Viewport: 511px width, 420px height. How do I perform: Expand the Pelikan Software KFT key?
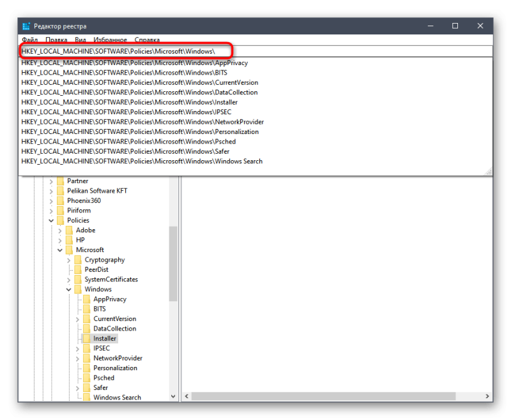(51, 191)
